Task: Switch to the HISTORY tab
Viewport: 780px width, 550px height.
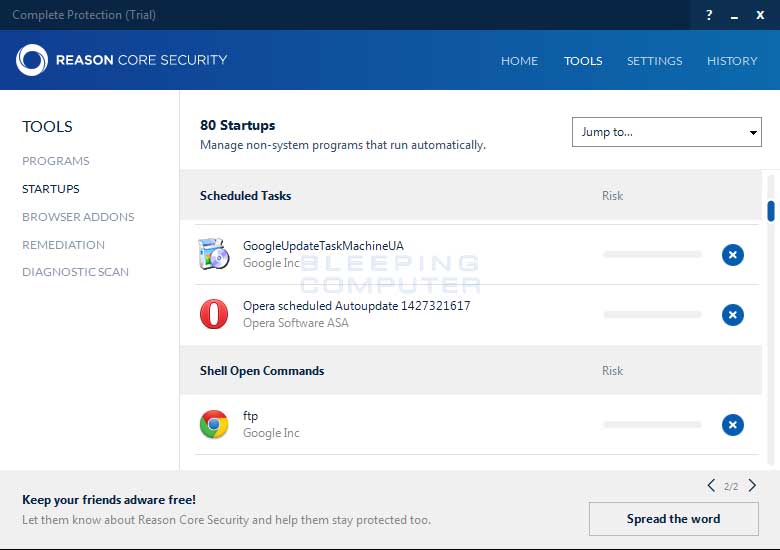Action: 732,61
